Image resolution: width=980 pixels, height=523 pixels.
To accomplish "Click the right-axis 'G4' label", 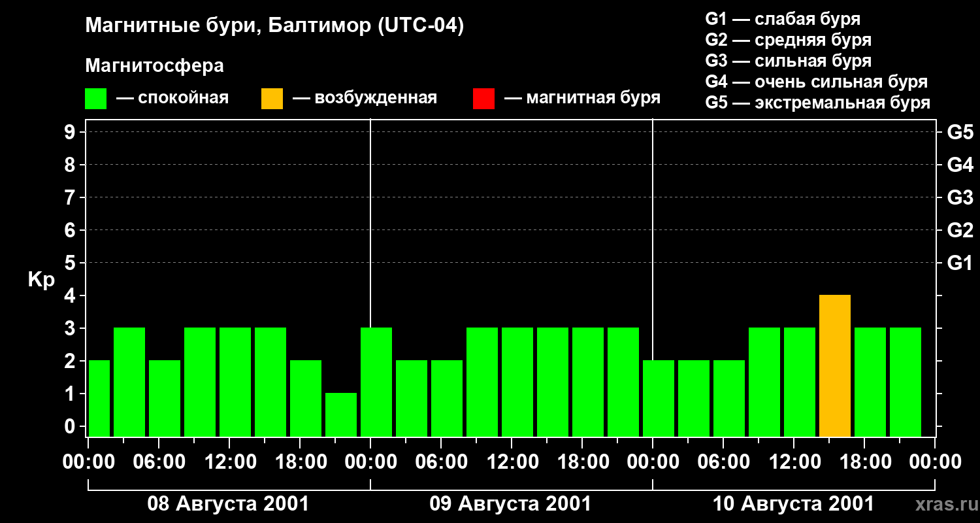I will pos(960,165).
